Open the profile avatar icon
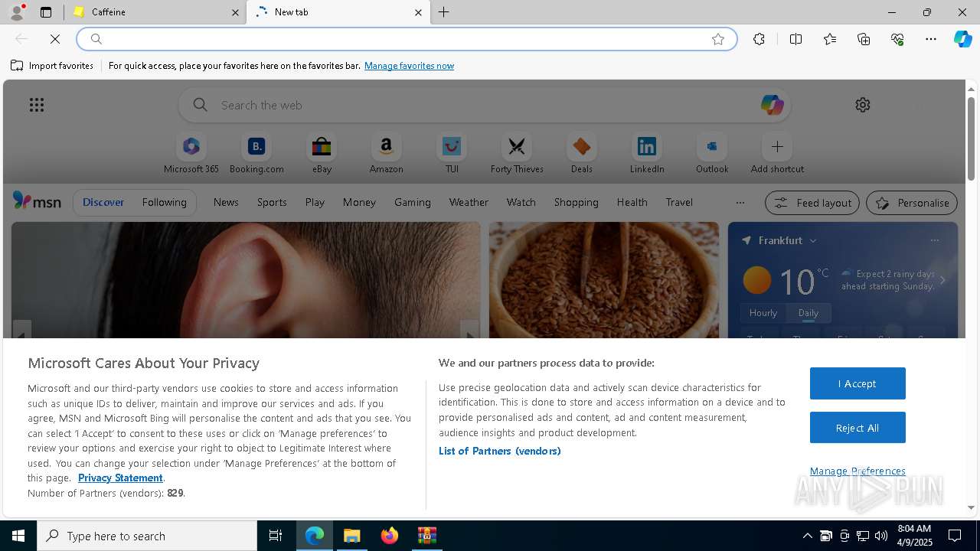980x551 pixels. click(17, 12)
